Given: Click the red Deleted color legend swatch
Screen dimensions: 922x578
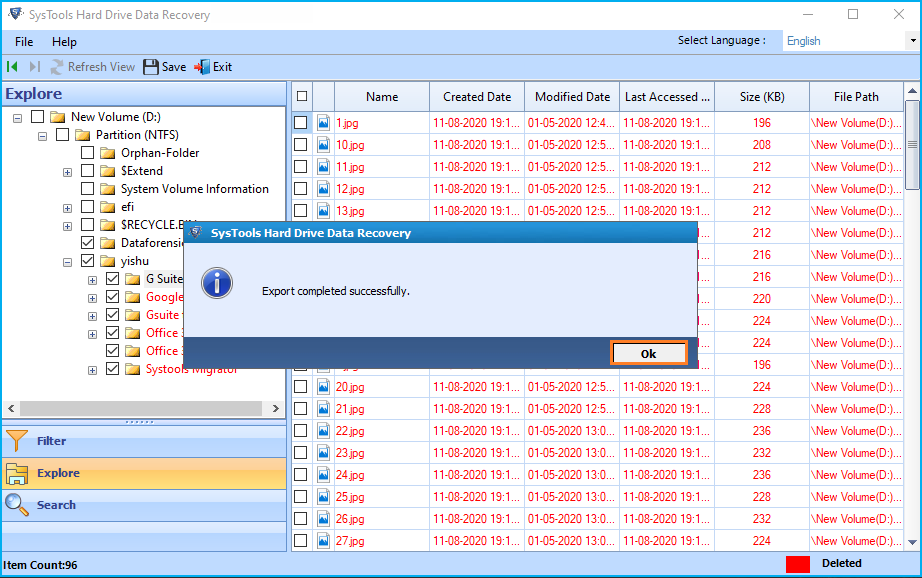Looking at the screenshot, I should pos(798,564).
